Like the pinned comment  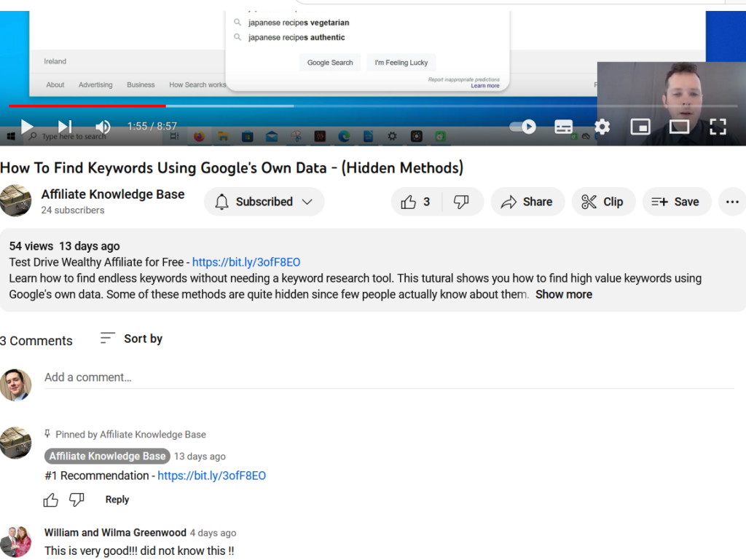point(51,500)
